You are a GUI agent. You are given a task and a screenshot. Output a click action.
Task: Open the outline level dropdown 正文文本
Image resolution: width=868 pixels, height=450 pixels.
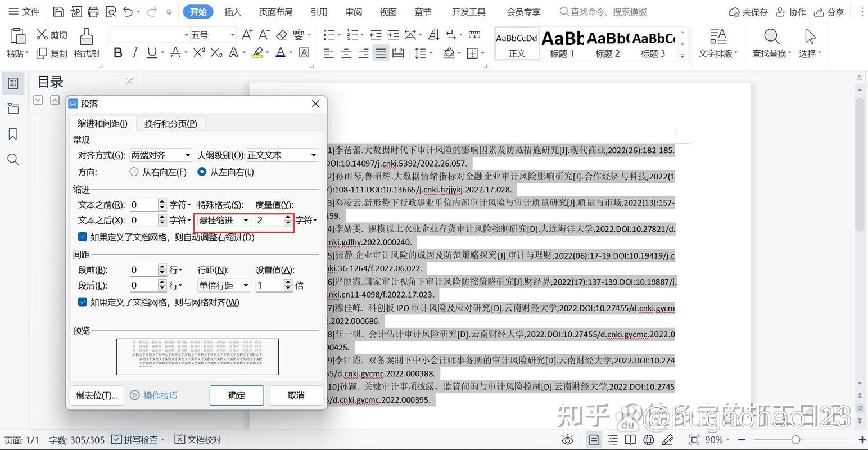click(x=283, y=155)
